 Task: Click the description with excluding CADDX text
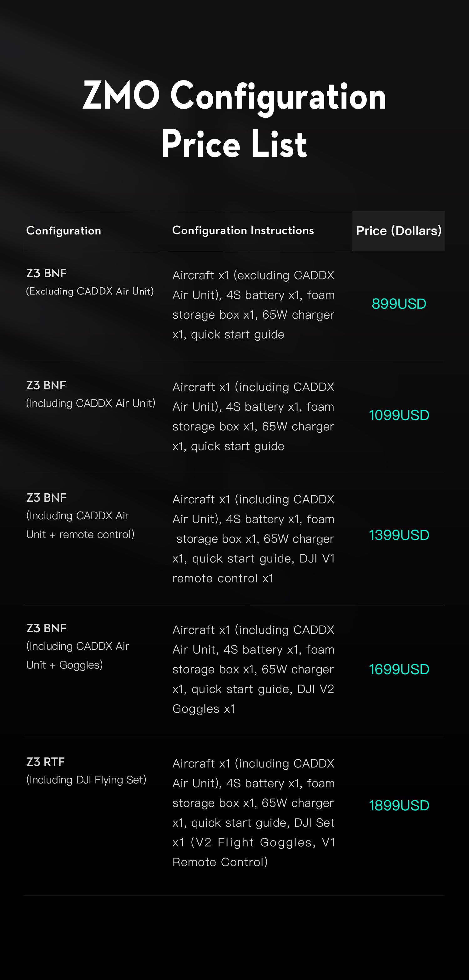tap(253, 304)
